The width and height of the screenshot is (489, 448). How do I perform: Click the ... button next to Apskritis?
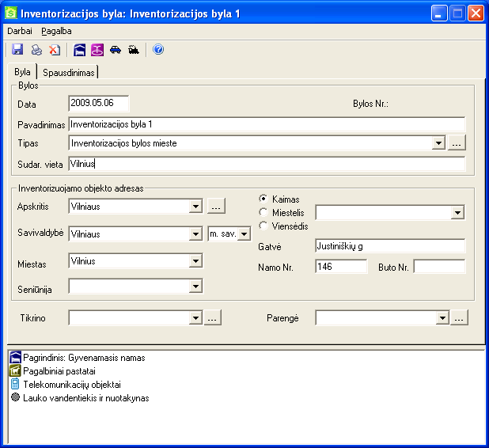216,206
